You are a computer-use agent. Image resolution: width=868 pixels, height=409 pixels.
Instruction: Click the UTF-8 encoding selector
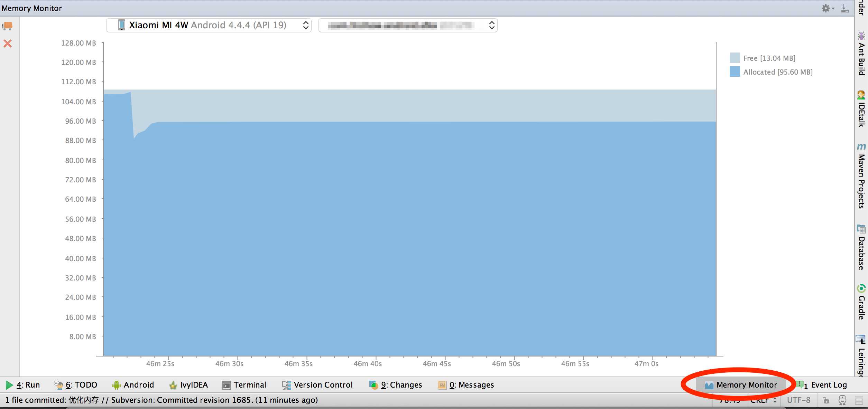click(798, 400)
